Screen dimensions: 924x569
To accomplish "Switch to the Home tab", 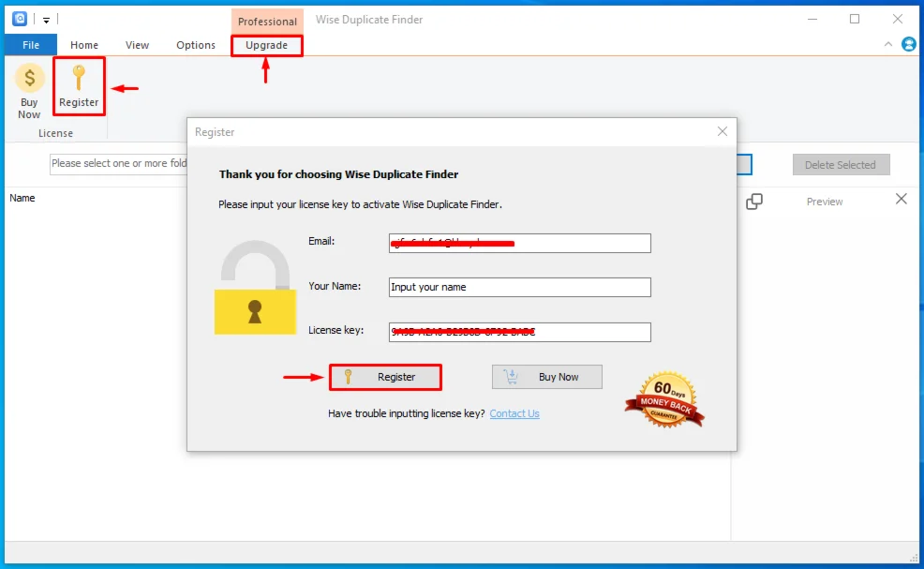I will tap(84, 45).
